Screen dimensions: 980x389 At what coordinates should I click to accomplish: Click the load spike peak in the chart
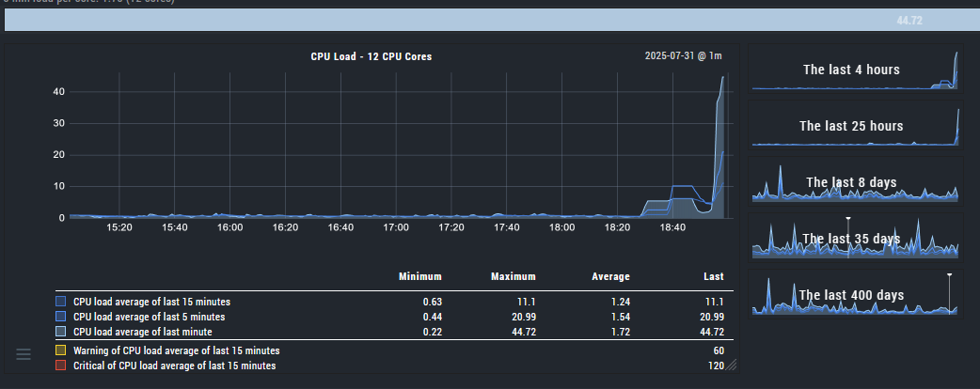point(723,77)
